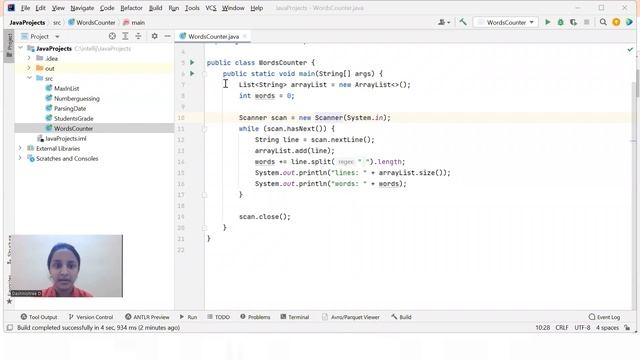Open the Edit menu
The height and width of the screenshot is (360, 640).
click(x=40, y=8)
